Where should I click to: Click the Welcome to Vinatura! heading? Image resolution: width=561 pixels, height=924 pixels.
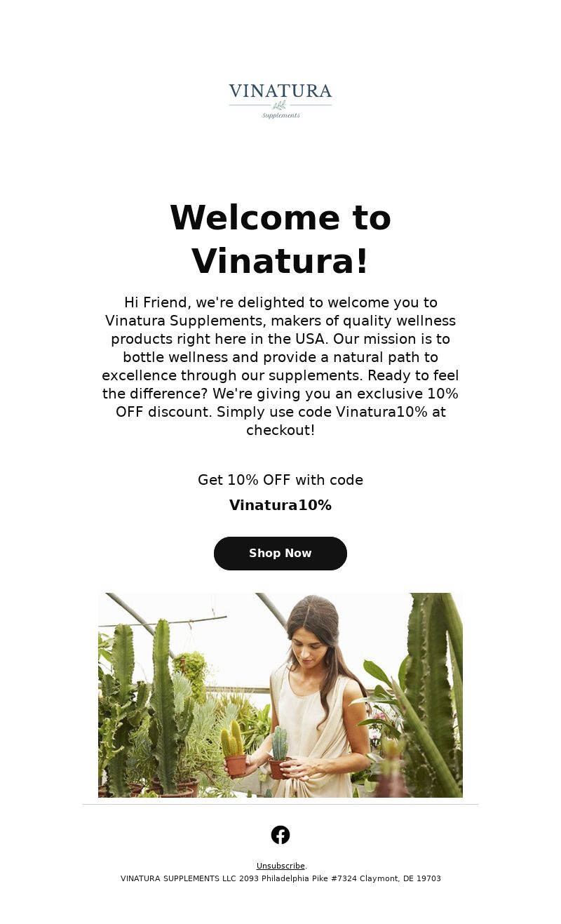(280, 239)
